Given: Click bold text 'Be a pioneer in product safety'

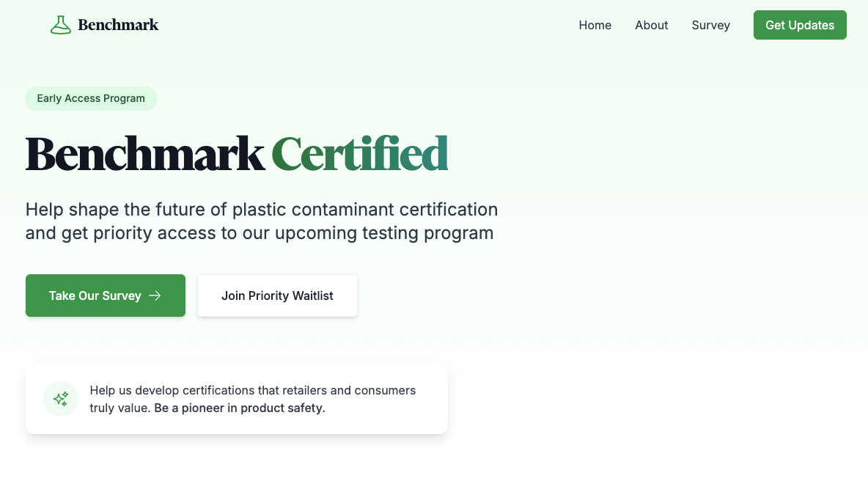Looking at the screenshot, I should point(240,408).
